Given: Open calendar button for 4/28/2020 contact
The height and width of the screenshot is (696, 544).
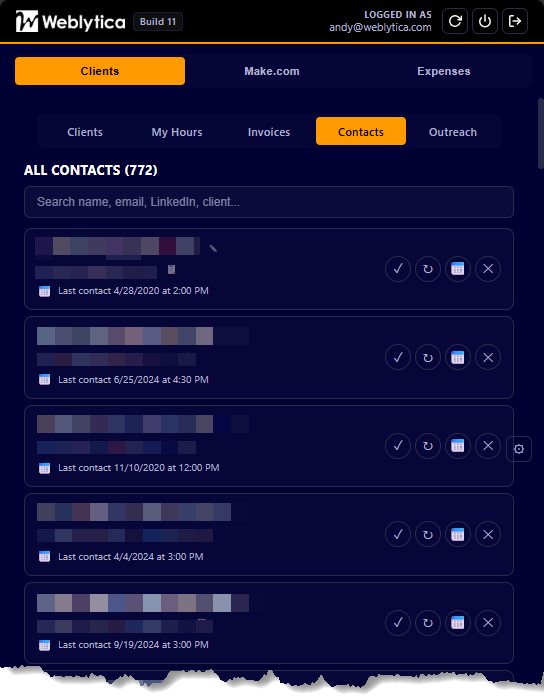Looking at the screenshot, I should tap(457, 269).
